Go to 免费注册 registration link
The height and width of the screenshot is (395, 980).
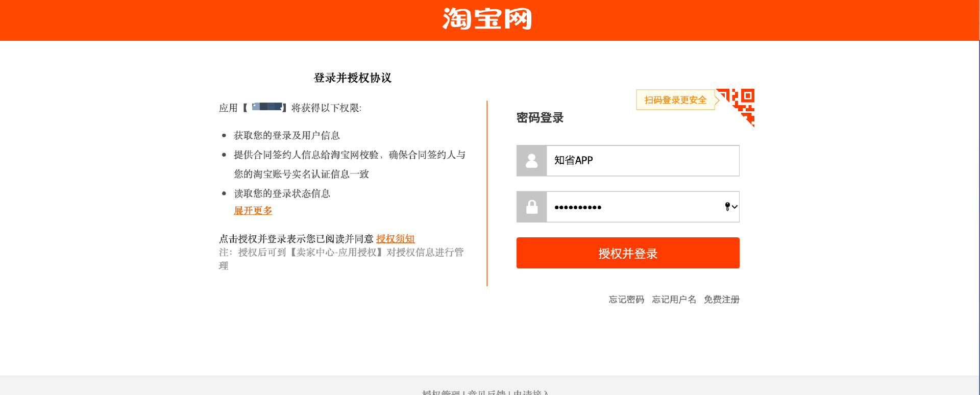click(x=721, y=300)
